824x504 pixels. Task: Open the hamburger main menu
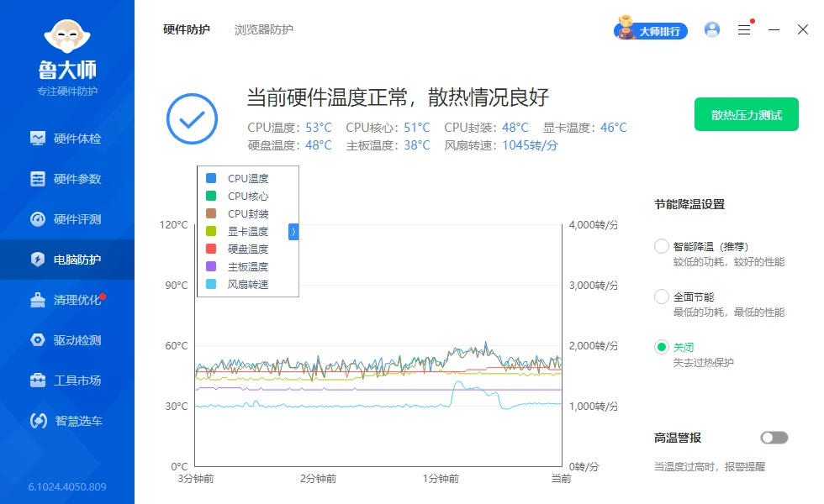coord(744,30)
